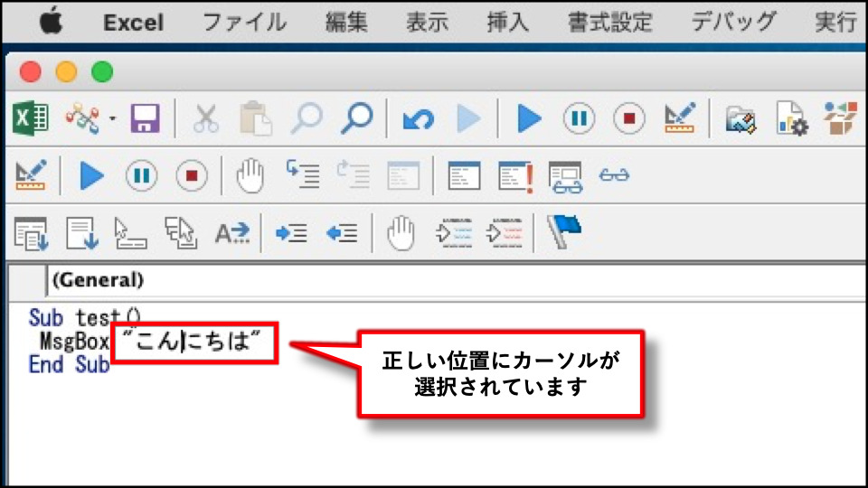Image resolution: width=868 pixels, height=488 pixels.
Task: Open the 挿入 menu
Action: coord(507,23)
